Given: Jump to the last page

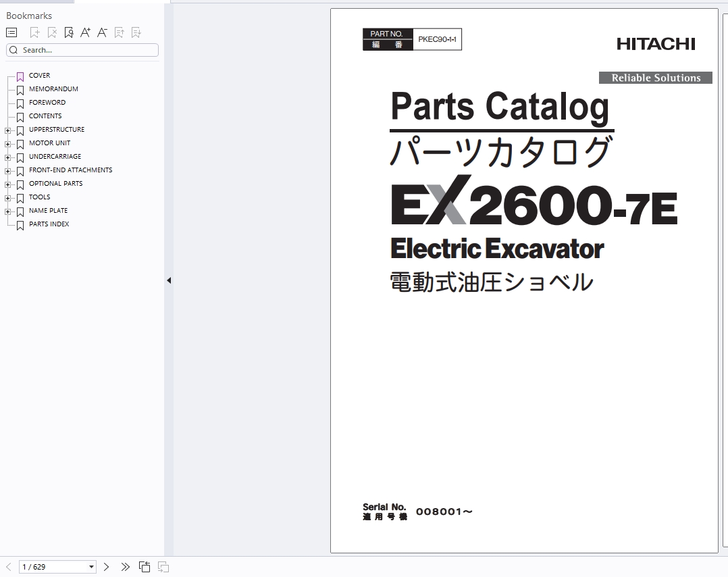Looking at the screenshot, I should tap(126, 567).
